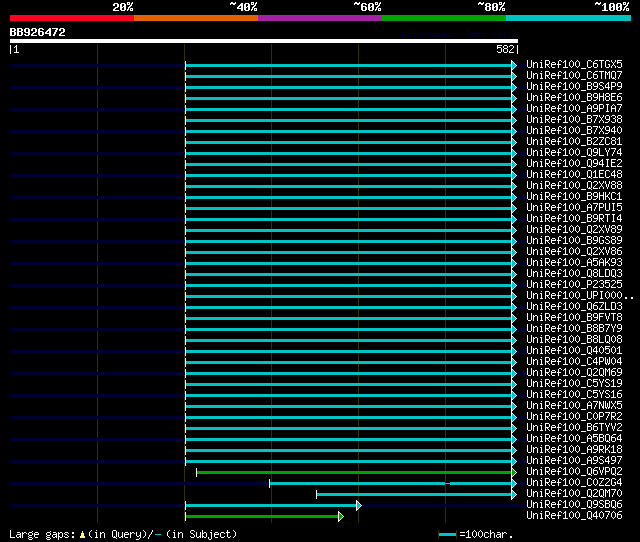
Task: Select UniRef100_Q2XV89 row label
Action: click(x=574, y=229)
